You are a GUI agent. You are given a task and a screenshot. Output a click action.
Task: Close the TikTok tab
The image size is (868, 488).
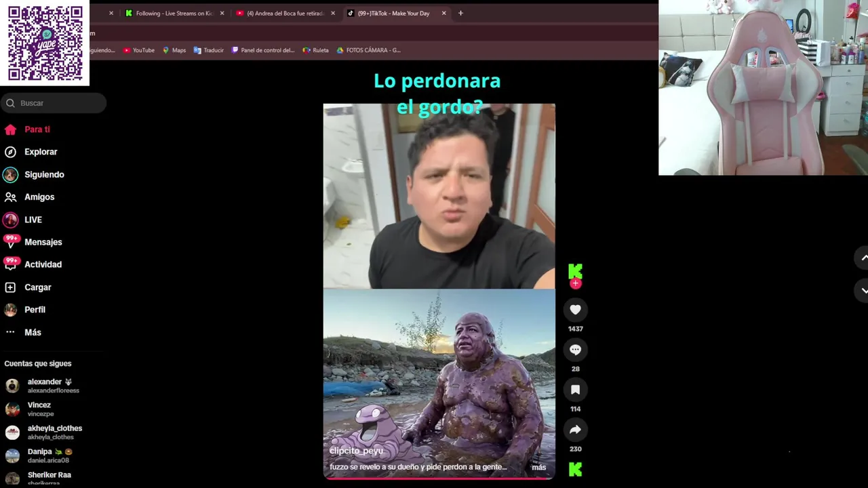pyautogui.click(x=444, y=13)
